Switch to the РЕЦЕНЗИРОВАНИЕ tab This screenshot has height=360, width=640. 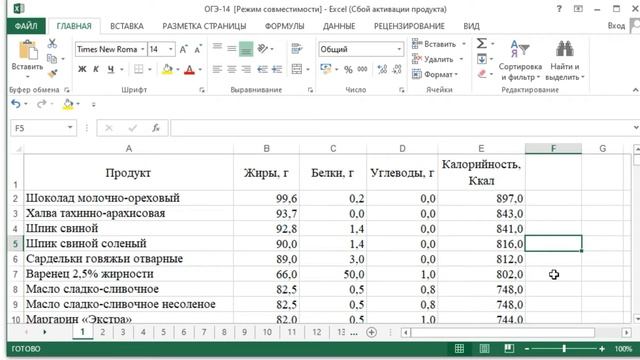pyautogui.click(x=409, y=26)
